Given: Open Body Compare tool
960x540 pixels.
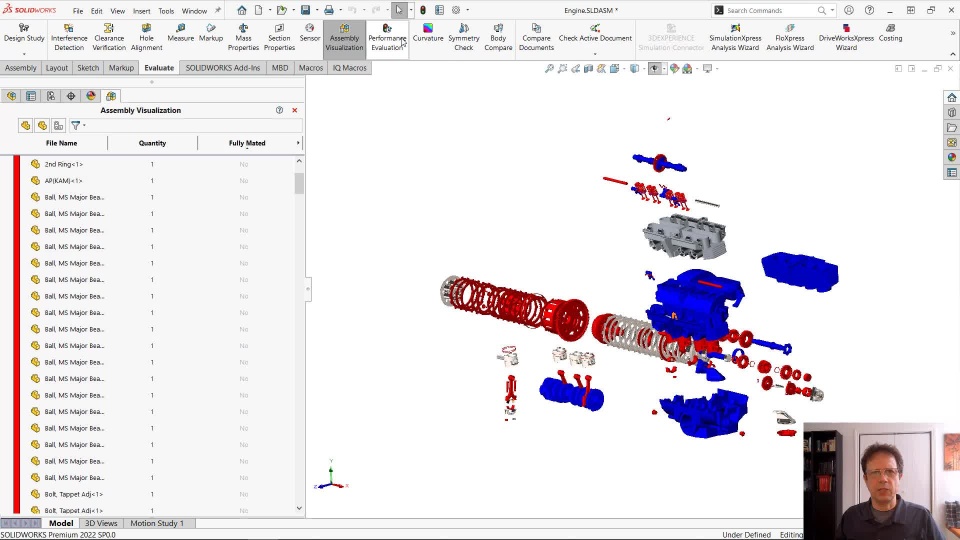Looking at the screenshot, I should [498, 37].
